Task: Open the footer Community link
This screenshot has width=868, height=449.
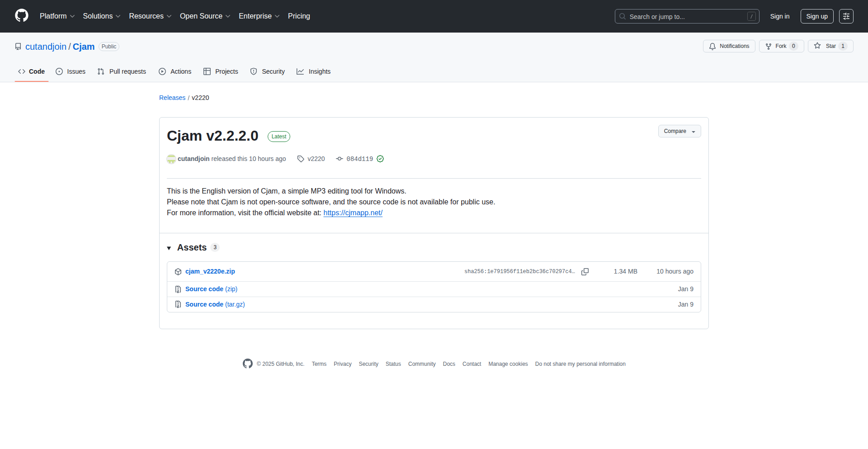Action: coord(422,364)
